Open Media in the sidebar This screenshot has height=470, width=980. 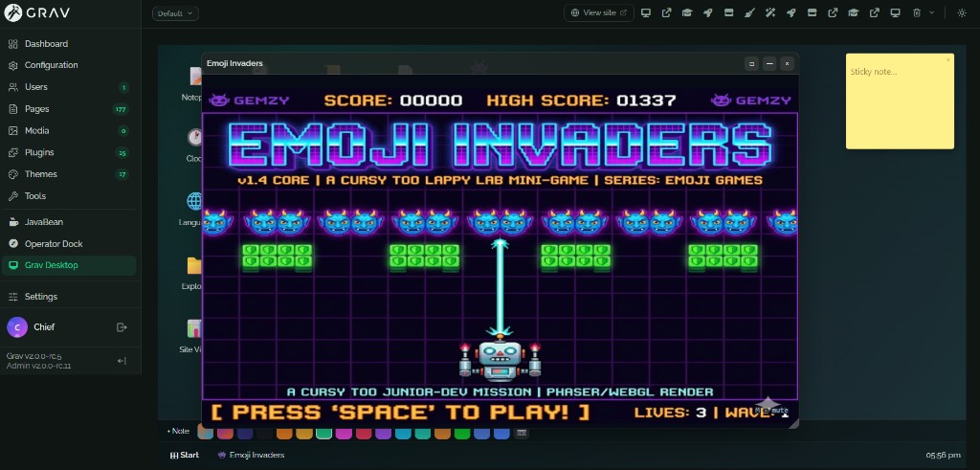[x=69, y=130]
